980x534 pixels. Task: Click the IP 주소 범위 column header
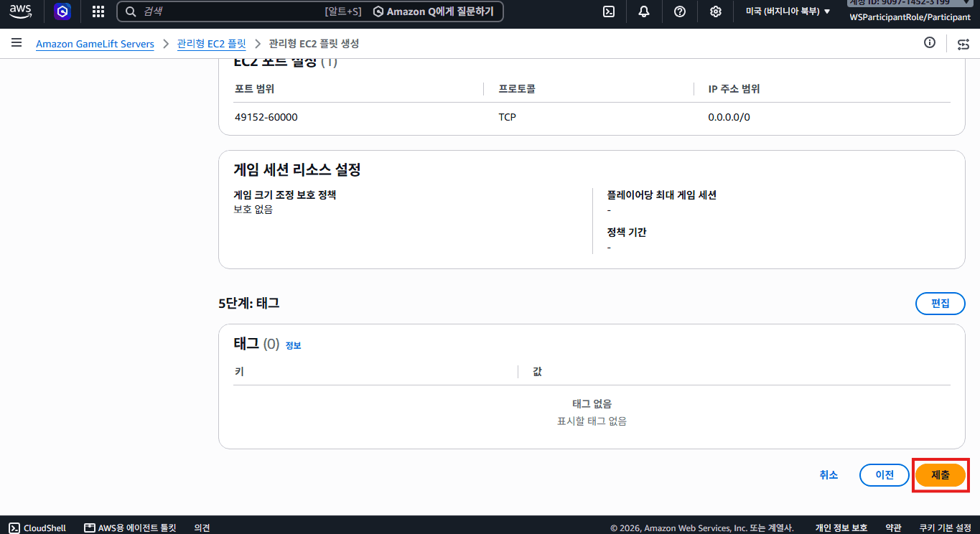pyautogui.click(x=734, y=89)
